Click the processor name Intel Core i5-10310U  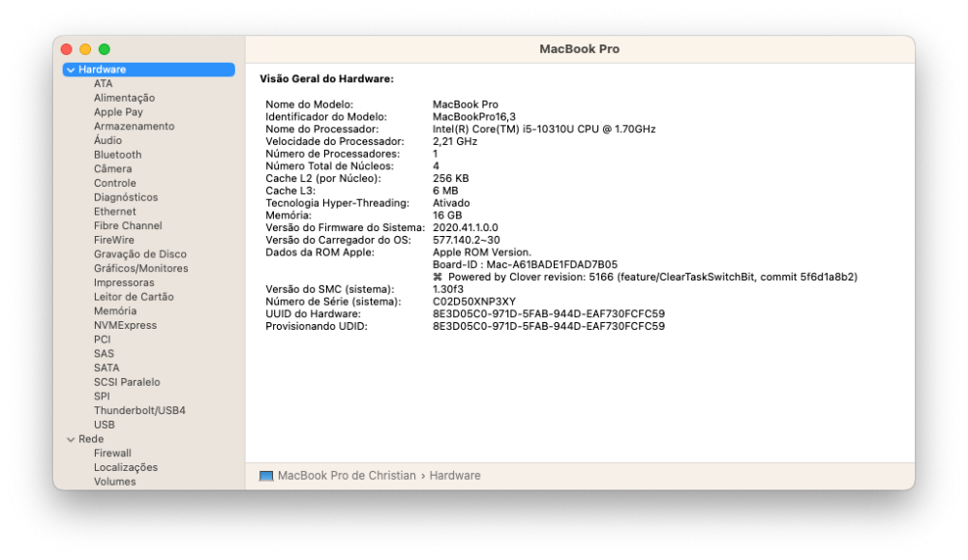coord(544,129)
